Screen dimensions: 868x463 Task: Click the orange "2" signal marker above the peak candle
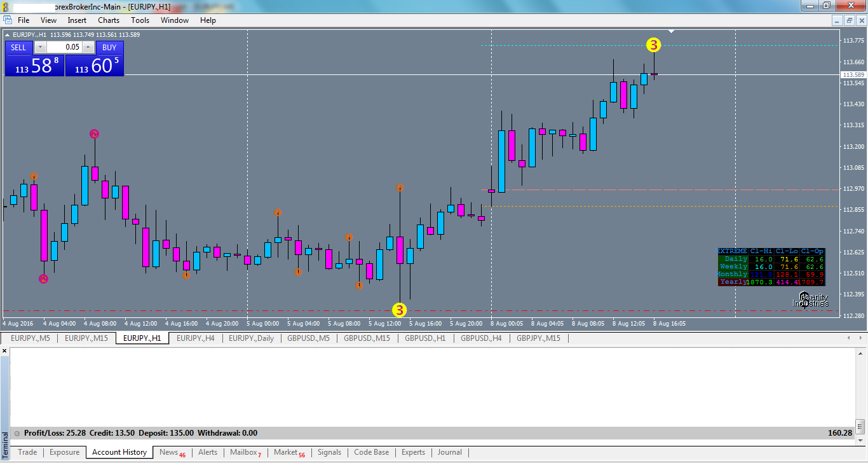tap(94, 134)
